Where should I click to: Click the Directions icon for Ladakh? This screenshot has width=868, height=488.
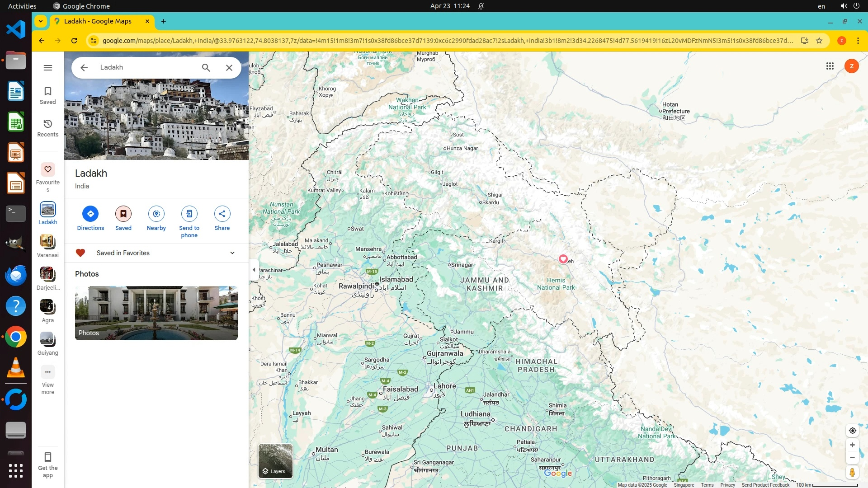tap(90, 214)
